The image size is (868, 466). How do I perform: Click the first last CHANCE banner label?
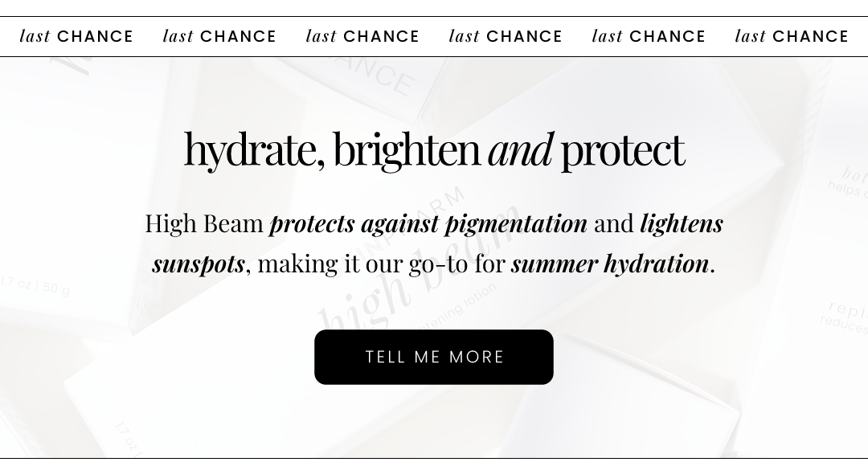click(76, 36)
